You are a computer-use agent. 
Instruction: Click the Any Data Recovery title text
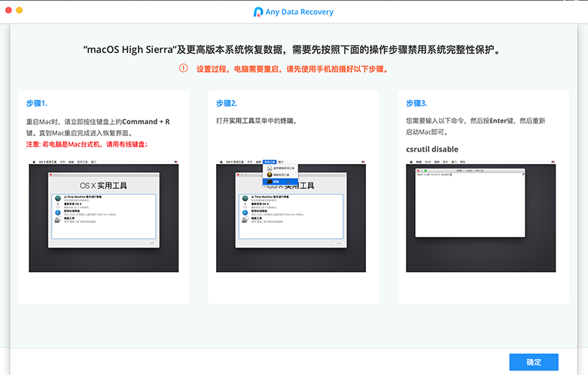tap(299, 12)
